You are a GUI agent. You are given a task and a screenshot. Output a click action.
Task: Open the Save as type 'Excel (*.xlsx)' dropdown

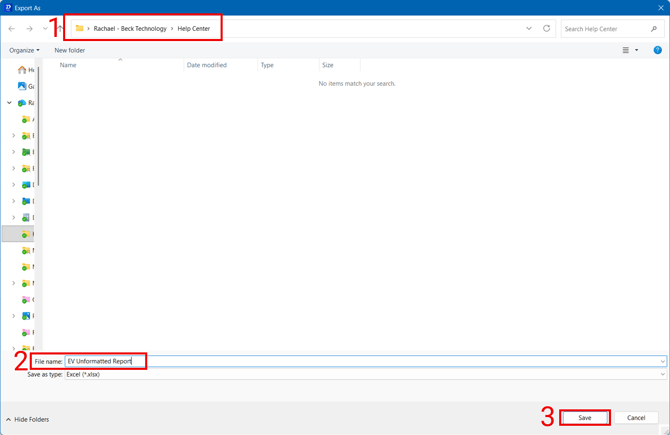point(365,374)
